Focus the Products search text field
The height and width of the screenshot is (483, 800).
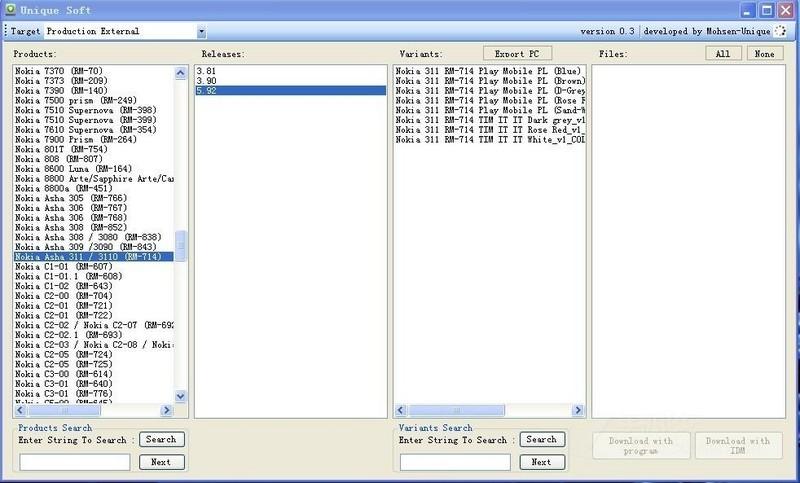(x=75, y=462)
